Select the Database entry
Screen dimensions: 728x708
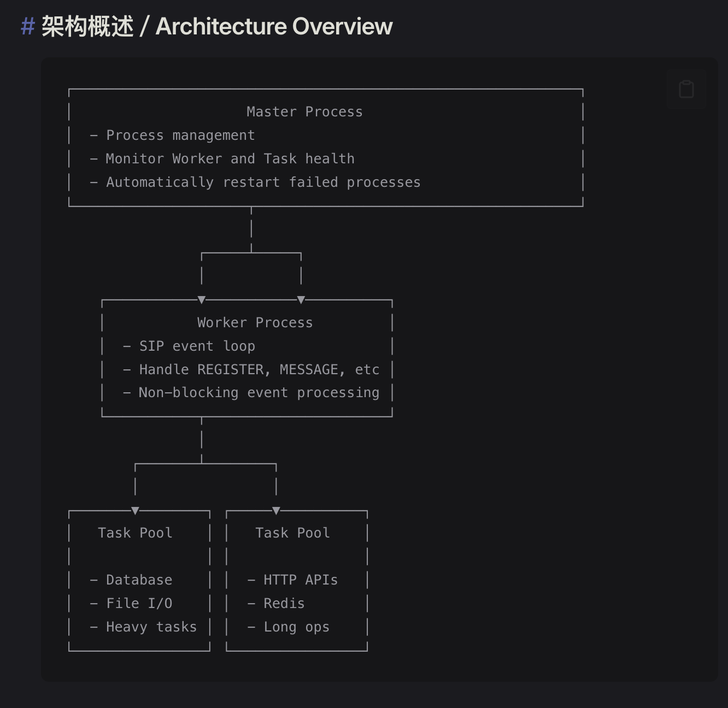click(x=139, y=580)
